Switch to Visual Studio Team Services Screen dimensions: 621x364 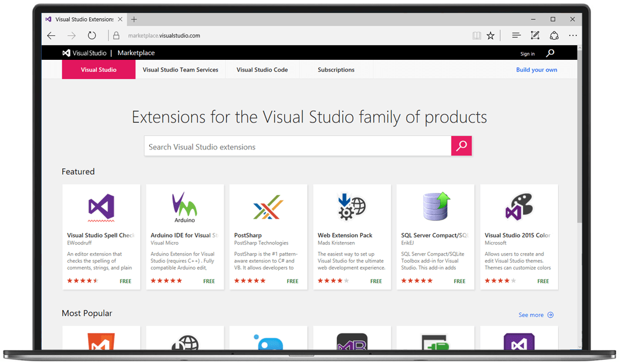coord(181,69)
